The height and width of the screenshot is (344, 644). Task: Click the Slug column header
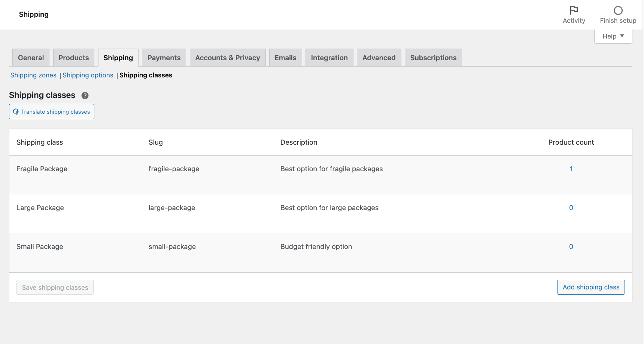pos(156,142)
